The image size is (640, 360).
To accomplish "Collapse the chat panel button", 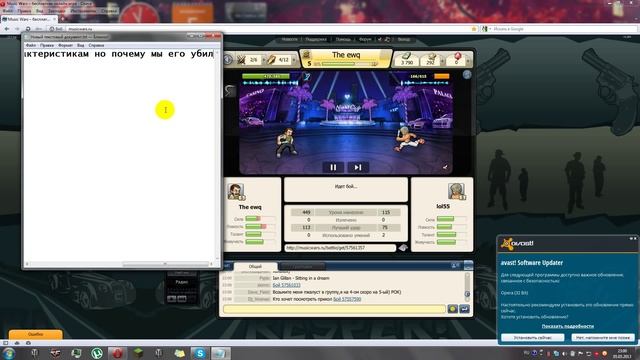I will coord(468,266).
